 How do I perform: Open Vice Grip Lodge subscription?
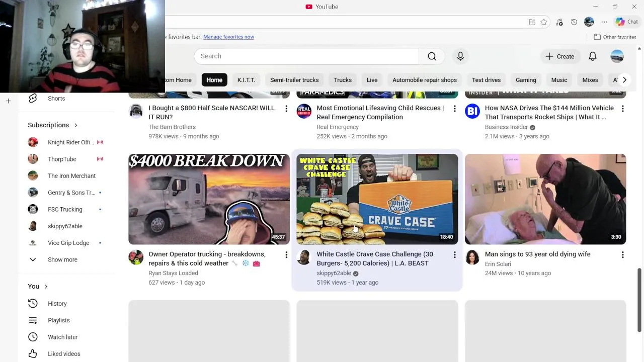[x=66, y=243]
